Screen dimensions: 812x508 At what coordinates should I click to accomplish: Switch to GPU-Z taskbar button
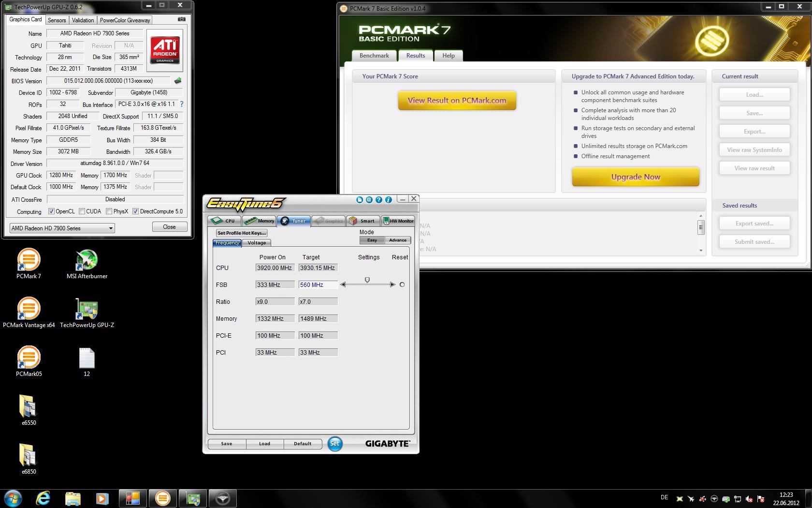click(x=193, y=498)
